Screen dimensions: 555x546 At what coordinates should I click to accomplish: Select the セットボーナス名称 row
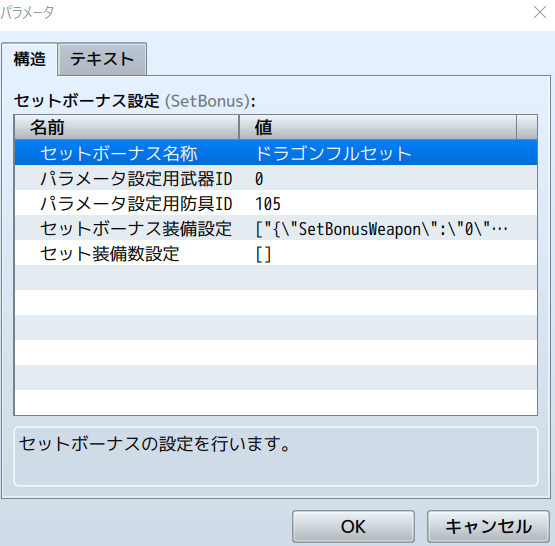pos(276,153)
